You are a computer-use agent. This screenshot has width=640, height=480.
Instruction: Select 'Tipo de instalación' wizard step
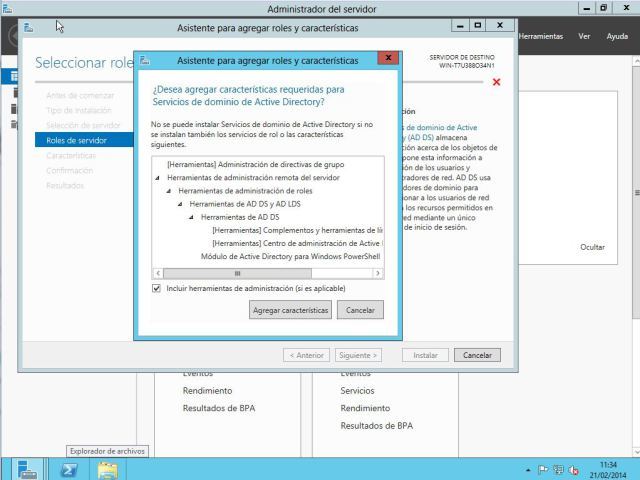[x=79, y=110]
